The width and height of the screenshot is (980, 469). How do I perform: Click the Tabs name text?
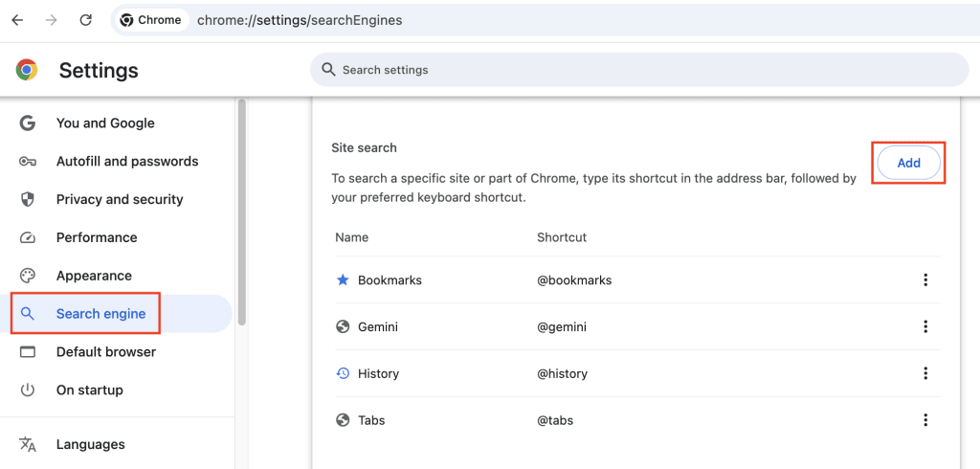tap(371, 420)
